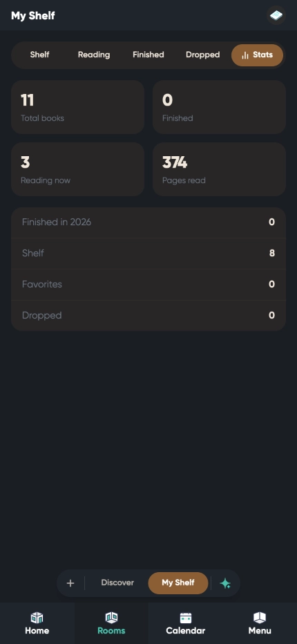This screenshot has height=644, width=297.
Task: Open the teal sparkle assistant icon
Action: pos(225,583)
